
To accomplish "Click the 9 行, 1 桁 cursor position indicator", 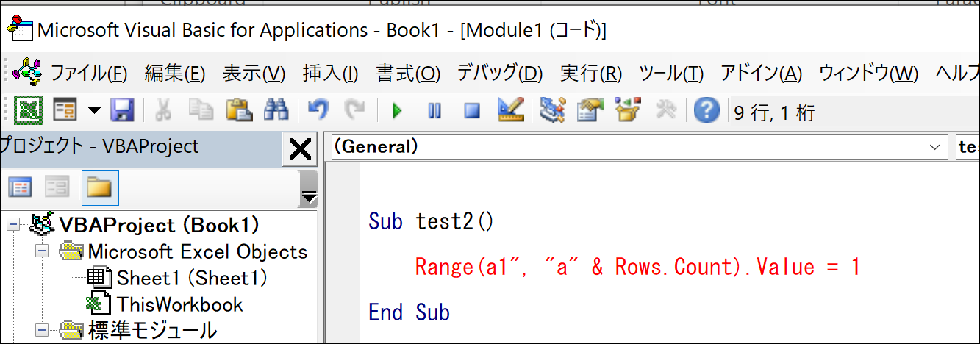I will pos(774,112).
